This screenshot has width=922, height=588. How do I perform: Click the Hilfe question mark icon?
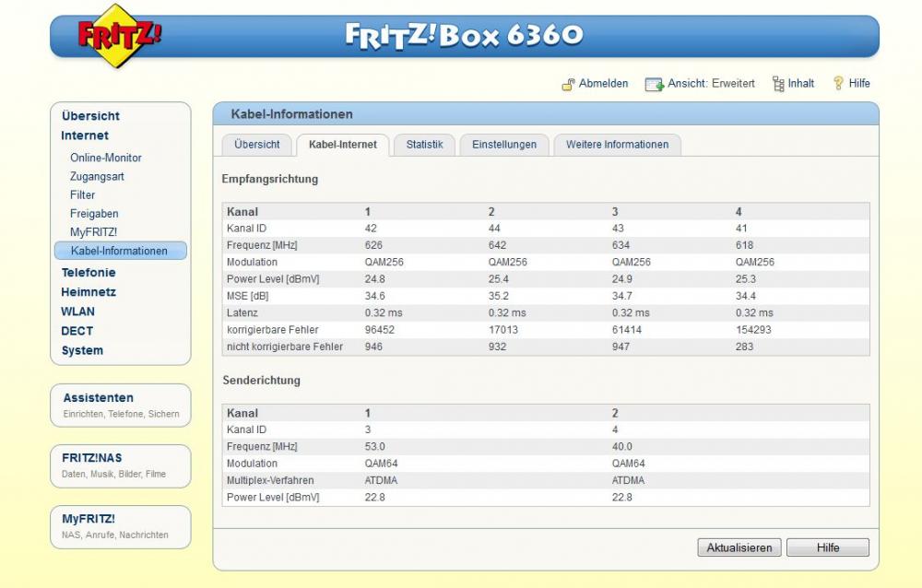pos(838,84)
